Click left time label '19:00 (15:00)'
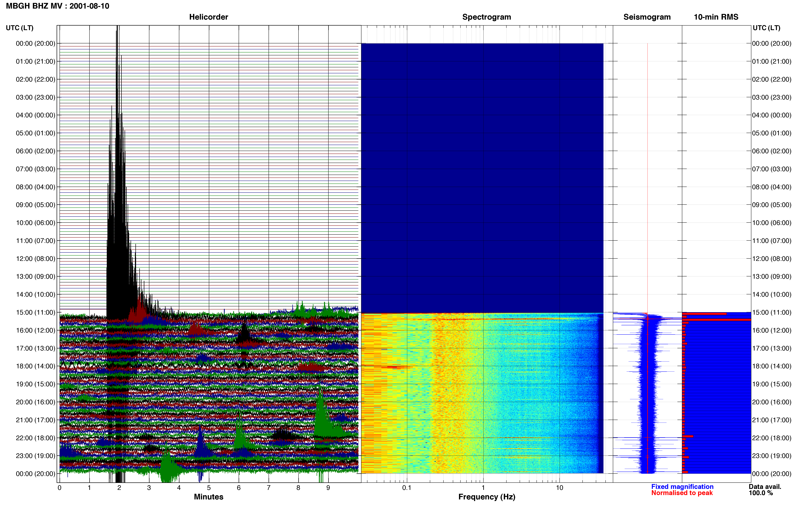Screen dimensions: 812x508 click(36, 384)
